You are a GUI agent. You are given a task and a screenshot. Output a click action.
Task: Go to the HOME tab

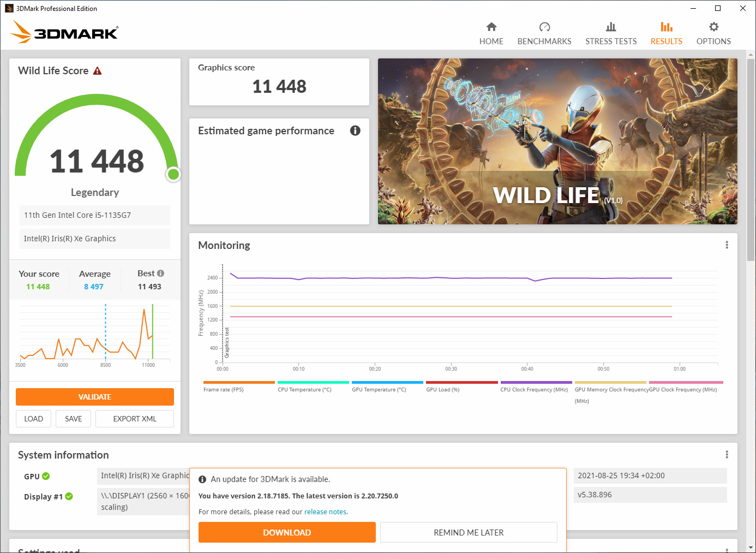491,34
